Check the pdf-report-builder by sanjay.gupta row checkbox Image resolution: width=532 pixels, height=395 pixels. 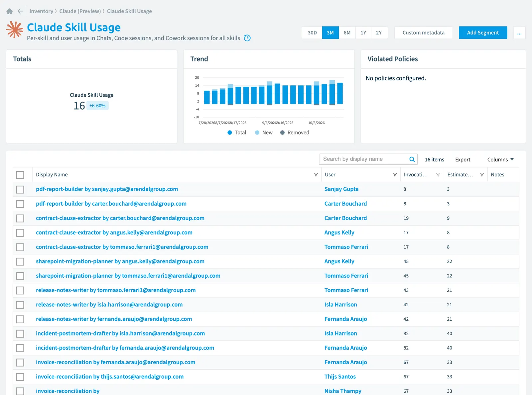[x=20, y=189]
